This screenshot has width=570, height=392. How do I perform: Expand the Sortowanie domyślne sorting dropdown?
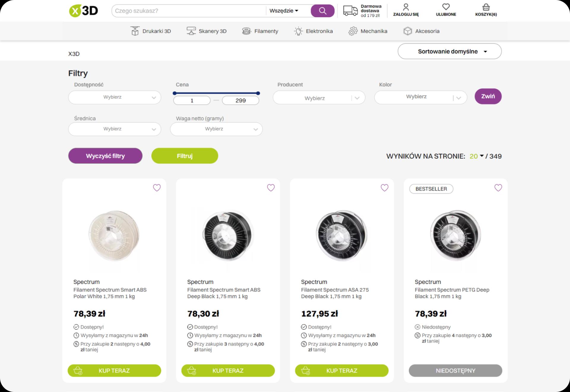(449, 51)
